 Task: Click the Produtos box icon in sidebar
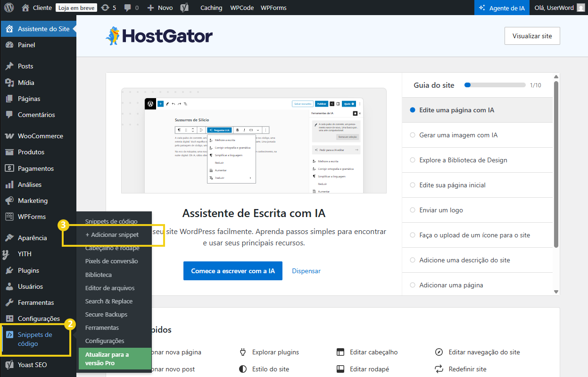pos(9,152)
